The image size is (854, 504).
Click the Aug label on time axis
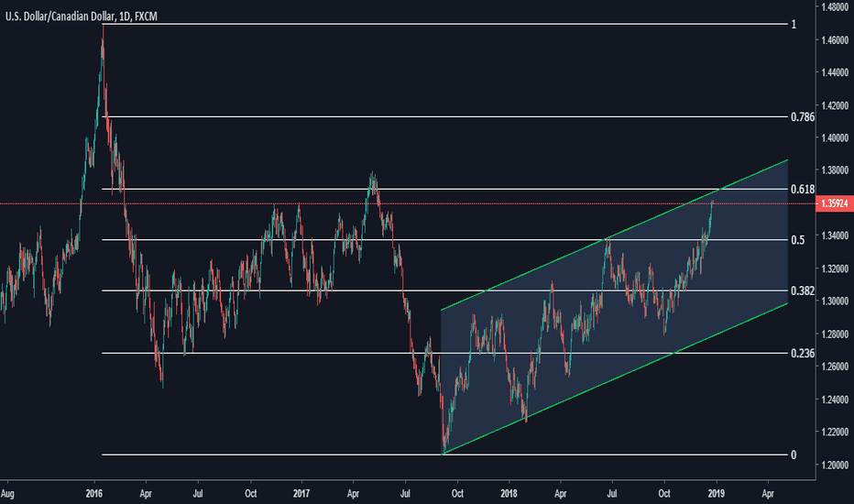(7, 494)
